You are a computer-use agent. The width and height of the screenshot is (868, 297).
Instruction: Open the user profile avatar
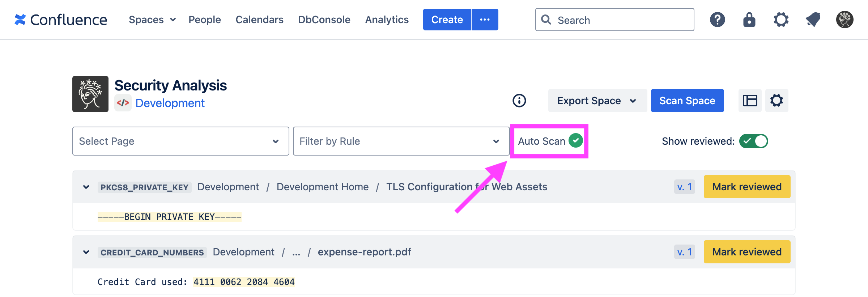pyautogui.click(x=844, y=20)
